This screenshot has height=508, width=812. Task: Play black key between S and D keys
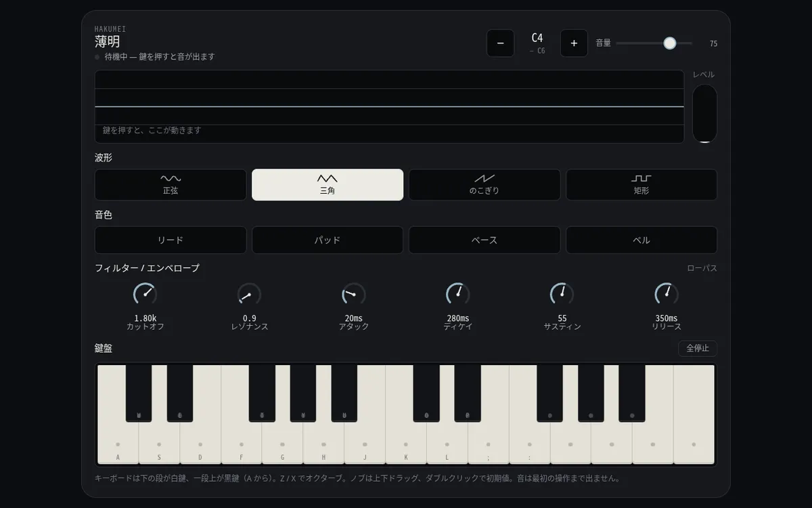coord(180,393)
